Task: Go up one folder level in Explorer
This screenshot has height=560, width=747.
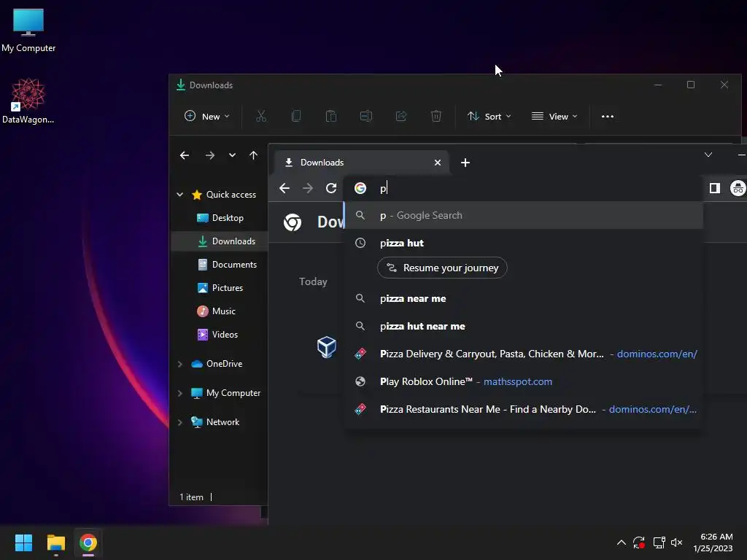Action: tap(253, 155)
